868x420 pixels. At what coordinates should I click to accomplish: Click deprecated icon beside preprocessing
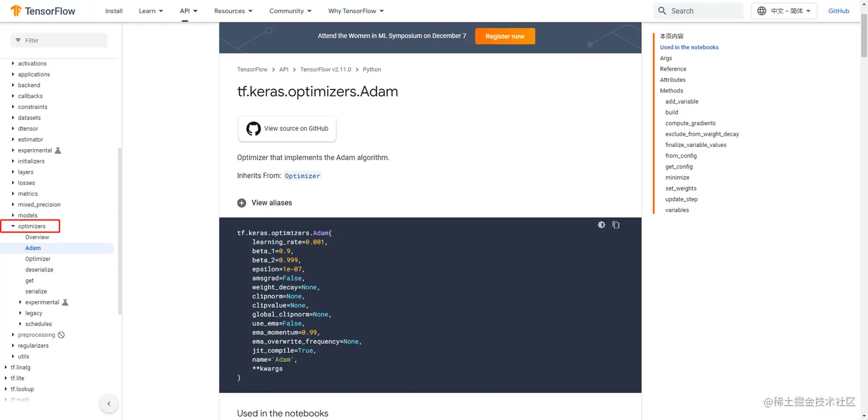[61, 335]
